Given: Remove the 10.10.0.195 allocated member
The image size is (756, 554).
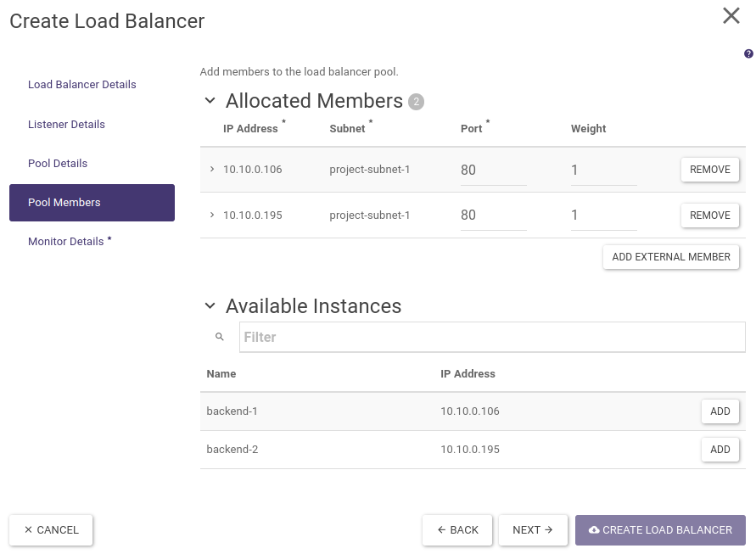Looking at the screenshot, I should (x=709, y=215).
